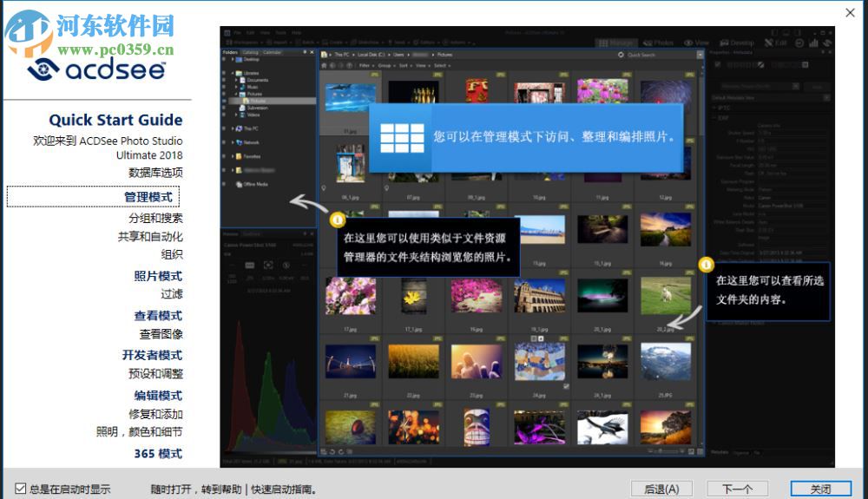This screenshot has width=868, height=499.
Task: Click the 后退(A) back button
Action: tap(661, 489)
